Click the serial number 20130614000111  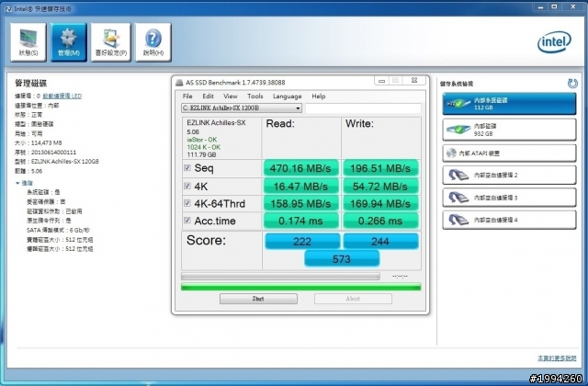point(53,153)
